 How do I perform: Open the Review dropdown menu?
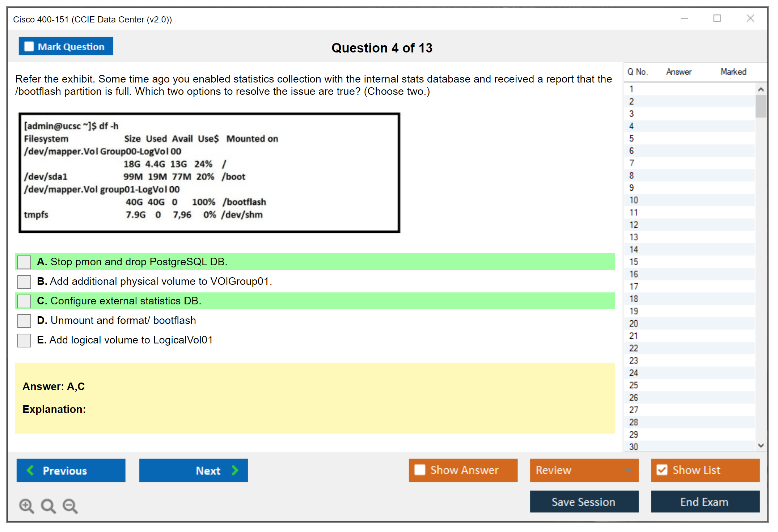pos(627,470)
